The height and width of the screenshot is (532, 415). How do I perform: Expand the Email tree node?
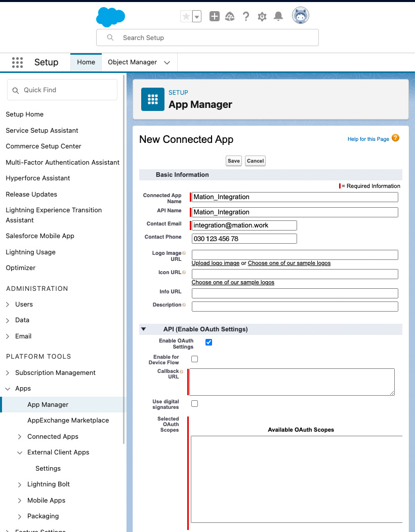[8, 336]
